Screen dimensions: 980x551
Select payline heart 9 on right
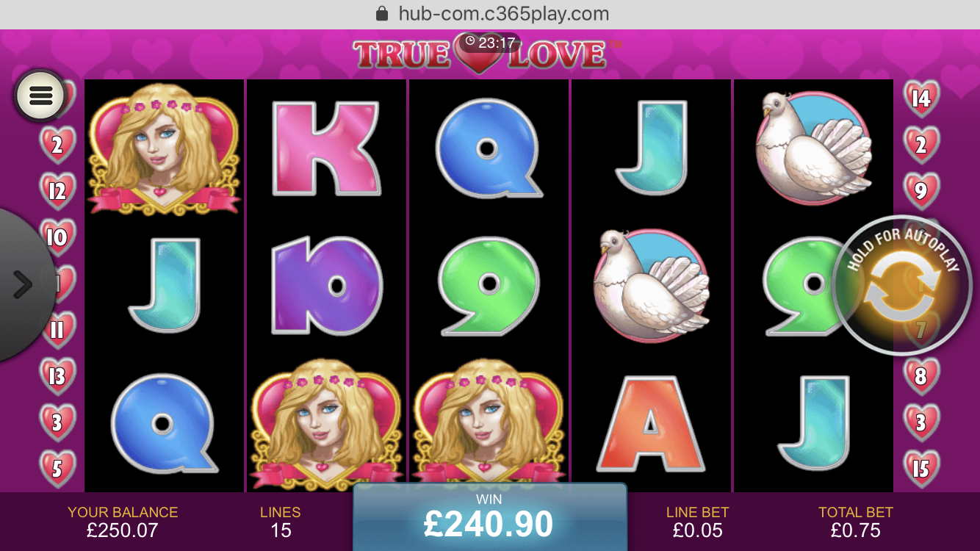[921, 192]
